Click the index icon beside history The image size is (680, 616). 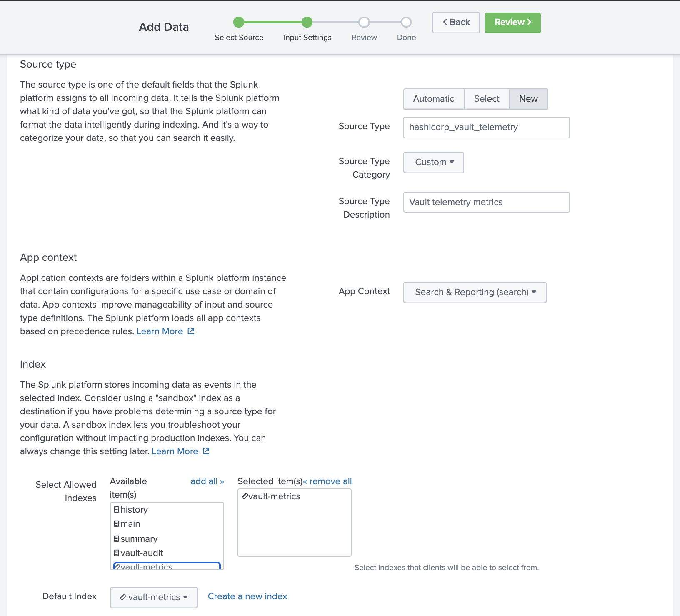click(116, 509)
